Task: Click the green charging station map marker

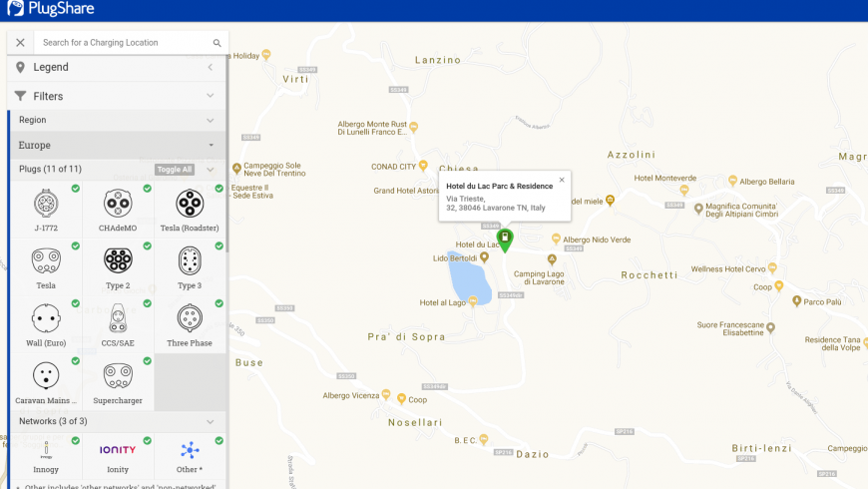Action: coord(505,240)
